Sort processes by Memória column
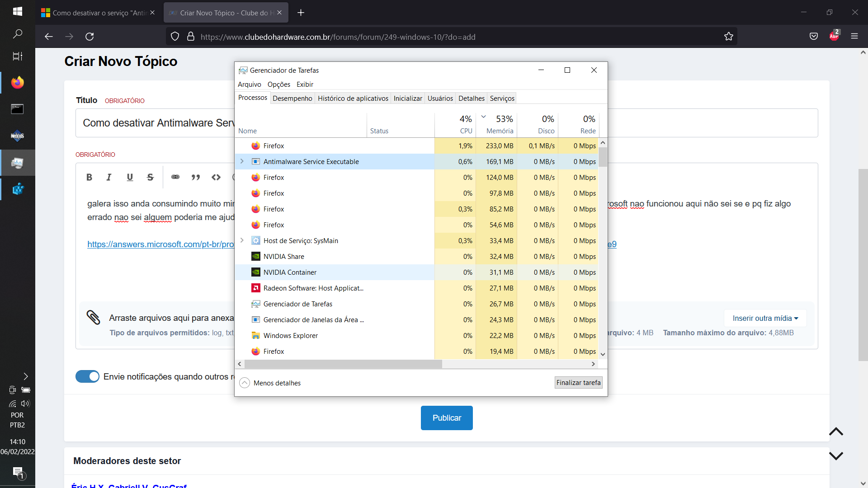The height and width of the screenshot is (488, 868). (x=496, y=124)
